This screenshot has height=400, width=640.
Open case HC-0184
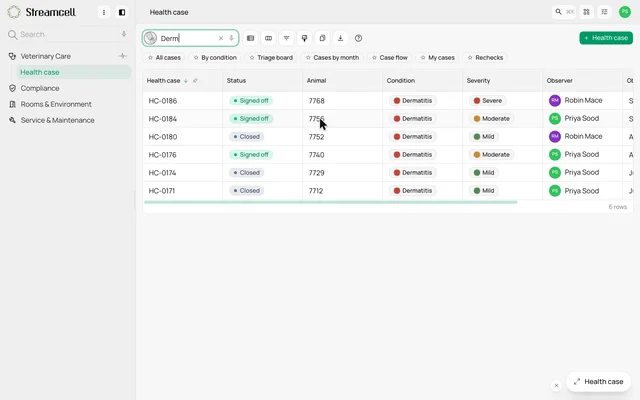162,119
